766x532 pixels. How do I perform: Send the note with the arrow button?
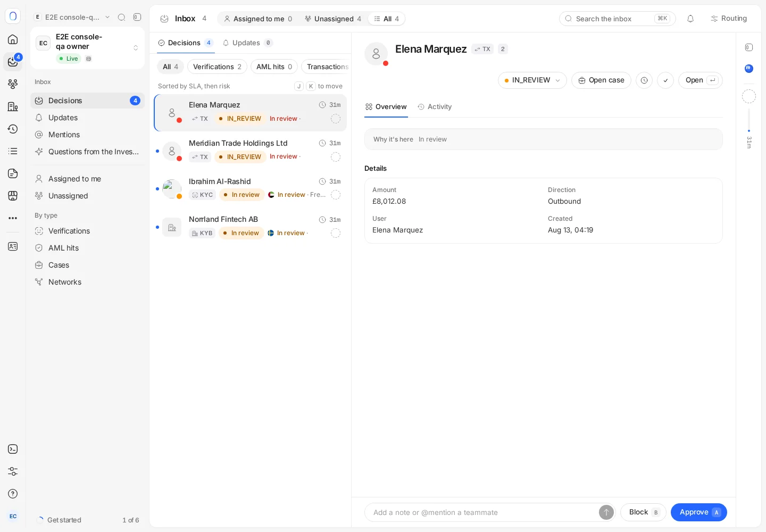pos(606,512)
